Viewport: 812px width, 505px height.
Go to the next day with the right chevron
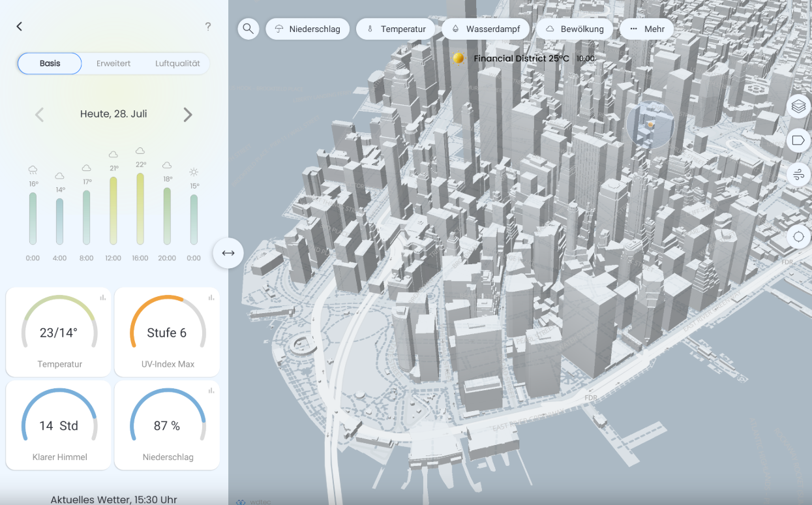[188, 115]
